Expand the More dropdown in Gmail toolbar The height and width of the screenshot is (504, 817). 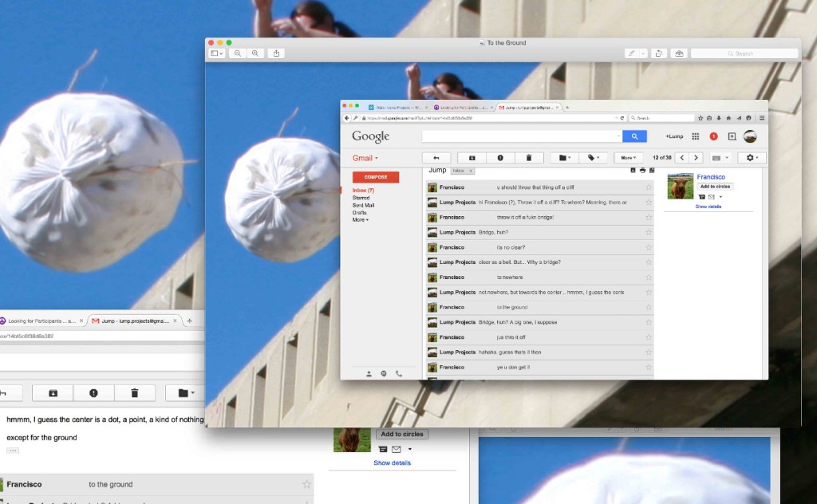coord(630,158)
